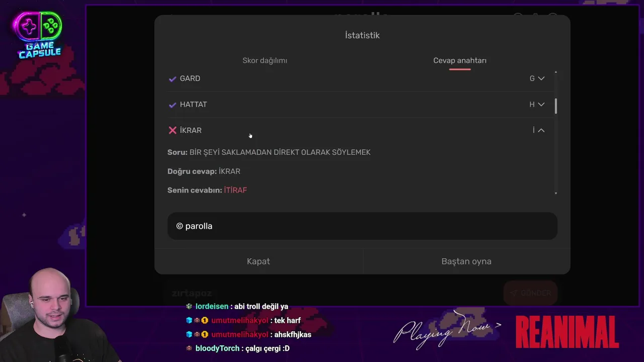Click the scroll-up arrow of the answer list
This screenshot has height=362, width=644.
(556, 72)
